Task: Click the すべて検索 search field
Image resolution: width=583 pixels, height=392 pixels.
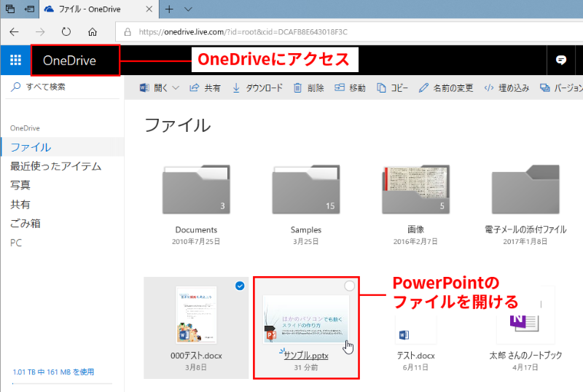Action: click(62, 87)
